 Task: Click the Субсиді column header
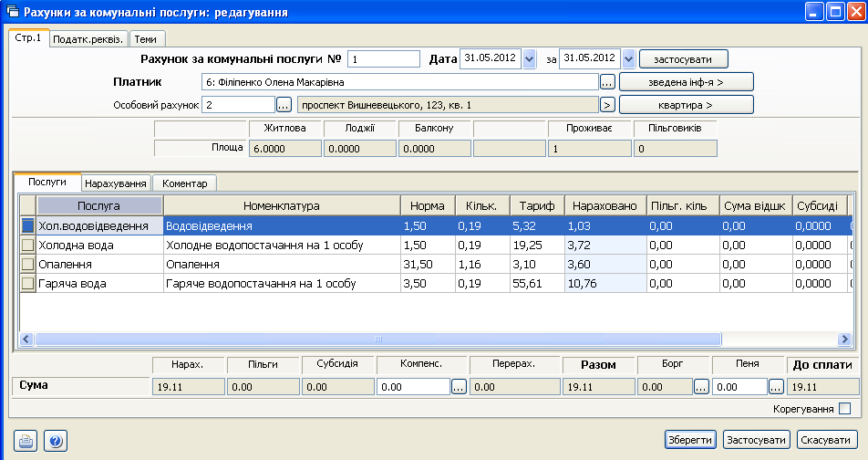[818, 205]
